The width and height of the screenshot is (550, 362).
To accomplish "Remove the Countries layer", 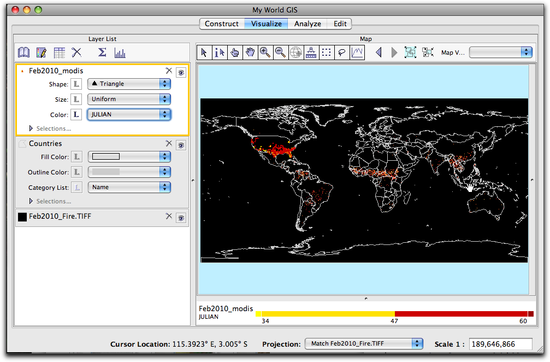I will [x=169, y=143].
